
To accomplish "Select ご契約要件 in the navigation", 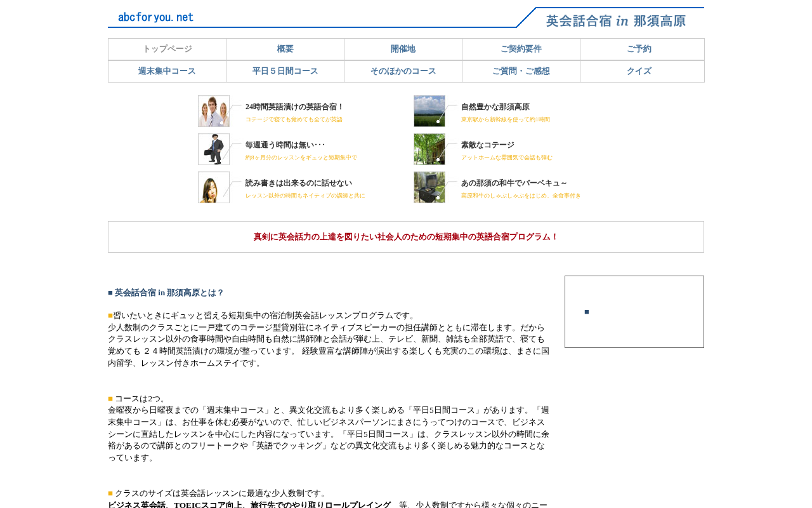I will (x=521, y=49).
